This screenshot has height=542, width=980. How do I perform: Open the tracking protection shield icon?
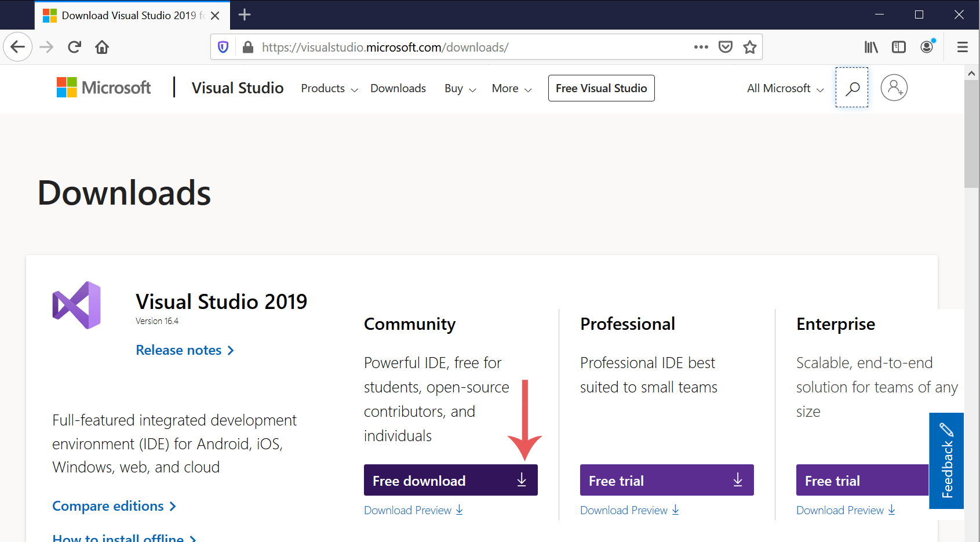223,47
